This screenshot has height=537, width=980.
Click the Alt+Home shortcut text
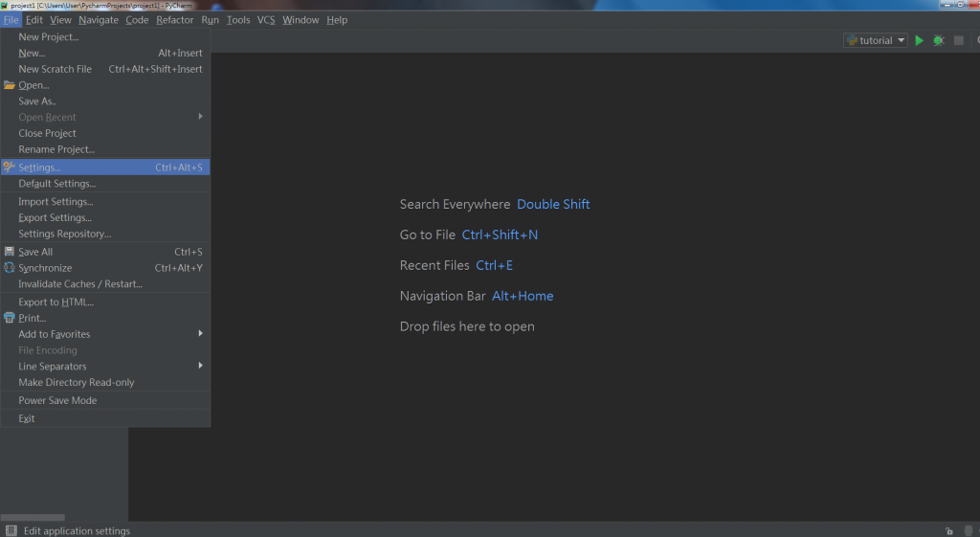point(523,297)
